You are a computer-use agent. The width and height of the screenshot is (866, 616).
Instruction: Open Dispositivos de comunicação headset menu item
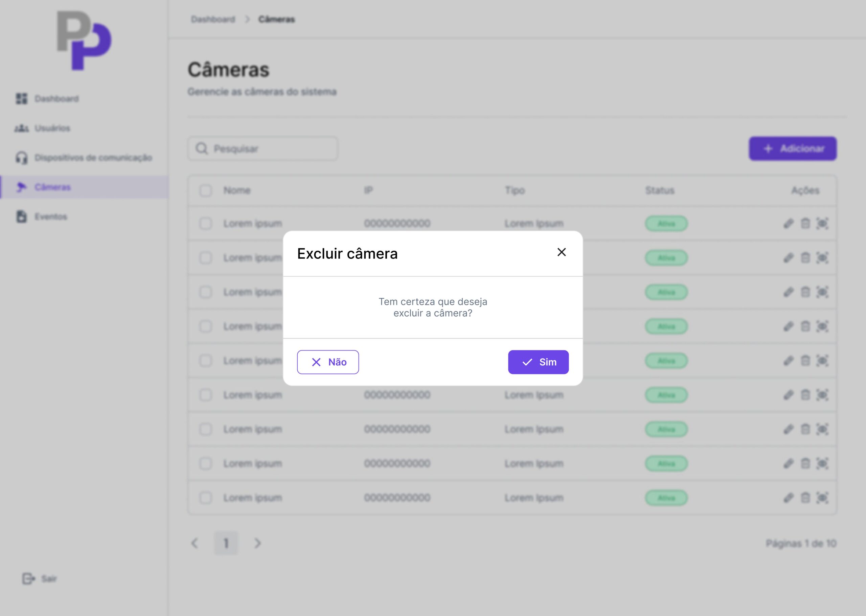(x=93, y=157)
